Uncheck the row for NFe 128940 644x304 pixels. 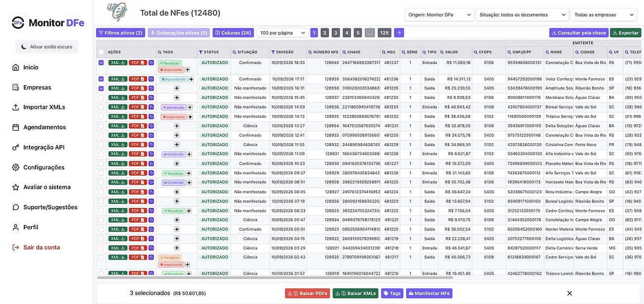click(x=101, y=63)
